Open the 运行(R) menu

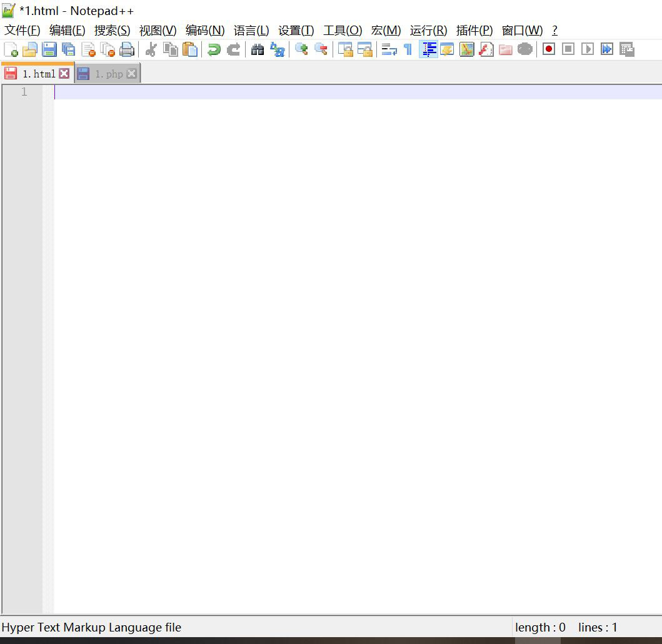429,31
